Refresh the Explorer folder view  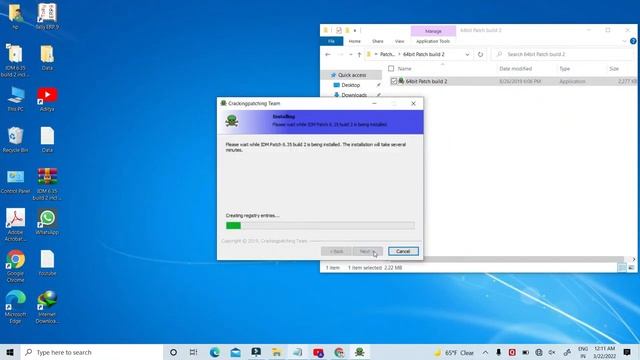click(x=480, y=54)
